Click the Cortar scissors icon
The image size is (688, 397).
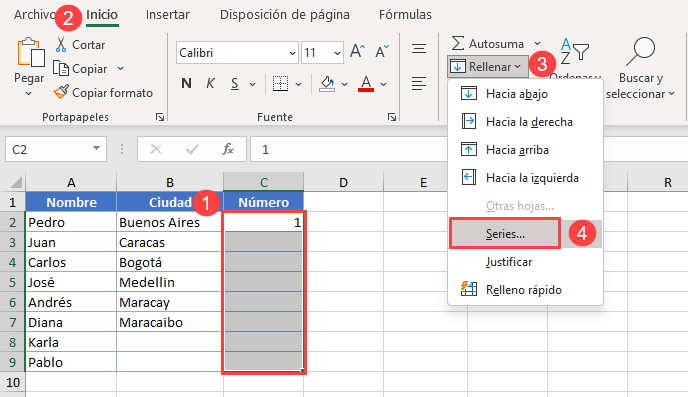(61, 45)
